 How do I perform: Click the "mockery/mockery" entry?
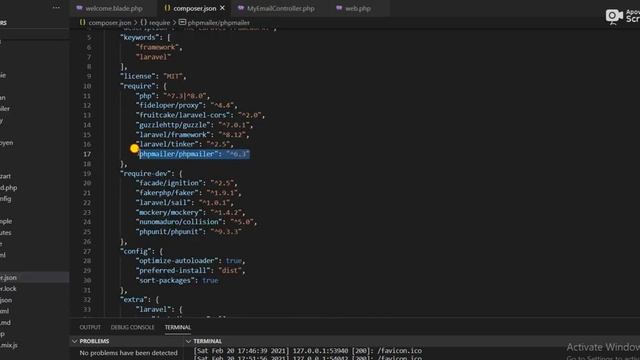tap(190, 212)
